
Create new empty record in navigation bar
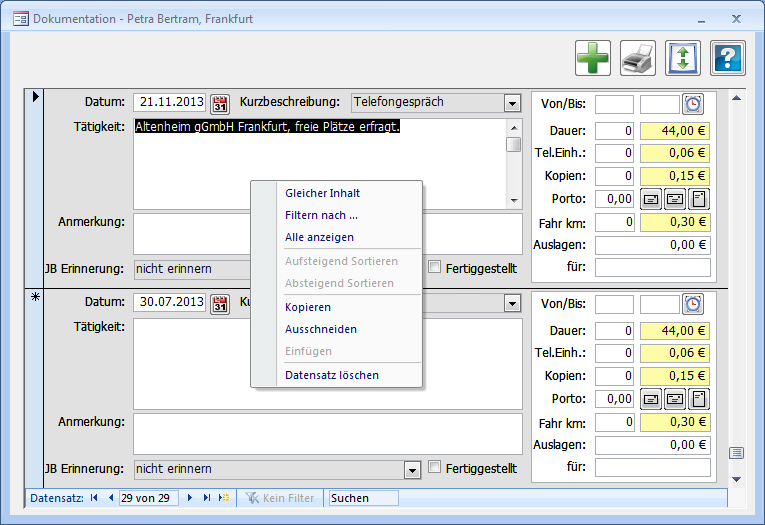point(223,498)
